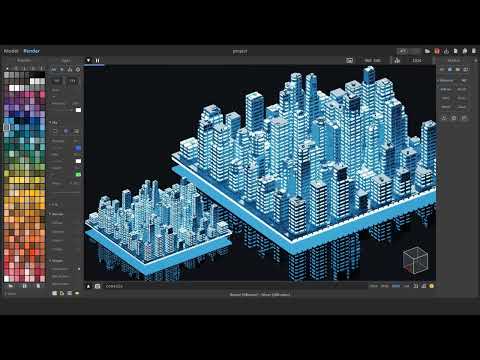Toggle the green checkbox in the Sky section
Image resolution: width=480 pixels, height=360 pixels.
(78, 174)
